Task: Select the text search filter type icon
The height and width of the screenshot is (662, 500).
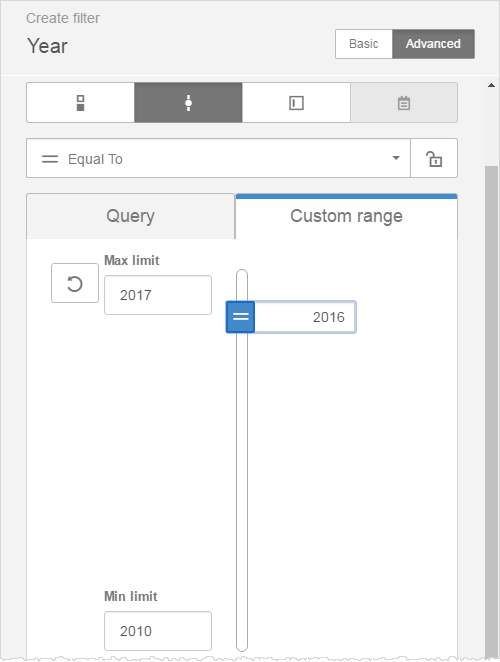Action: tap(296, 103)
